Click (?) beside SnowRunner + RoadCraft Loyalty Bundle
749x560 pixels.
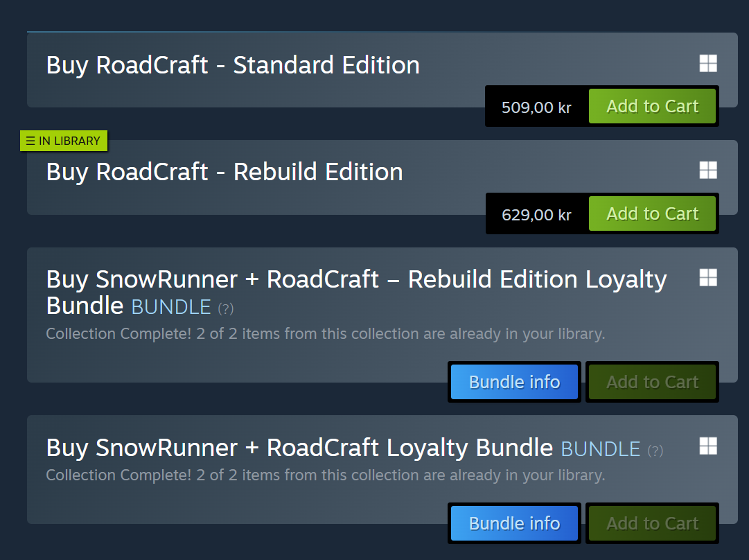coord(655,450)
